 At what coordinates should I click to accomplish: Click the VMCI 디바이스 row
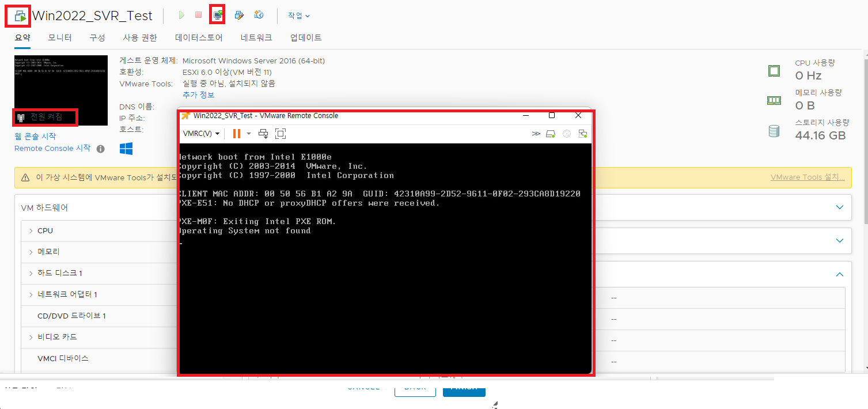(x=98, y=358)
